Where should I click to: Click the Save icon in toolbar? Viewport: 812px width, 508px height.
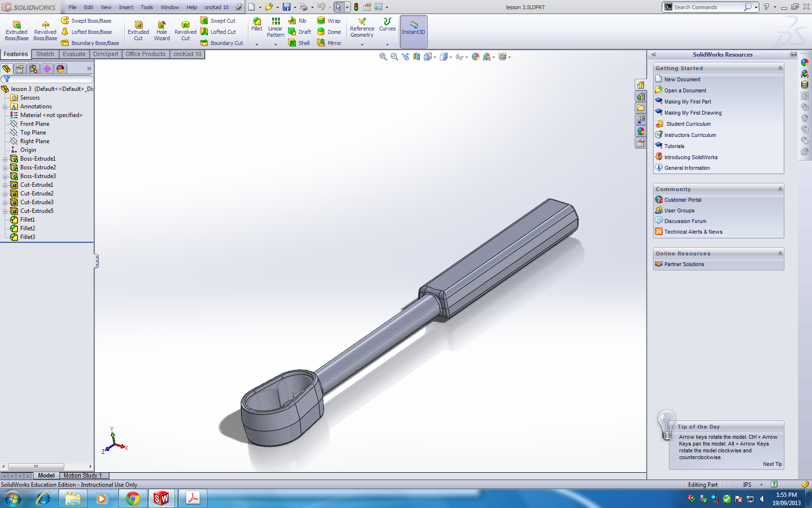(287, 7)
